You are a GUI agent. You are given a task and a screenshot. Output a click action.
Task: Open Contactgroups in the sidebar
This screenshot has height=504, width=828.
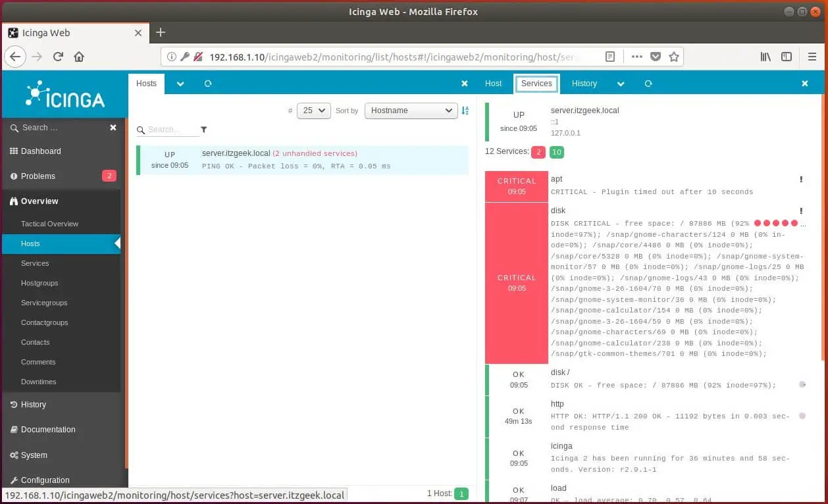pos(44,322)
